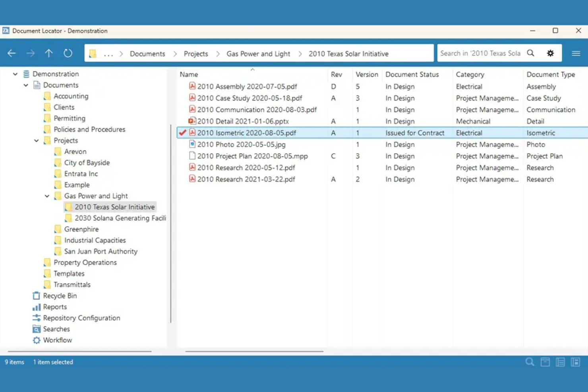Toggle the preview pane in the status bar
Image resolution: width=588 pixels, height=392 pixels.
coord(575,362)
